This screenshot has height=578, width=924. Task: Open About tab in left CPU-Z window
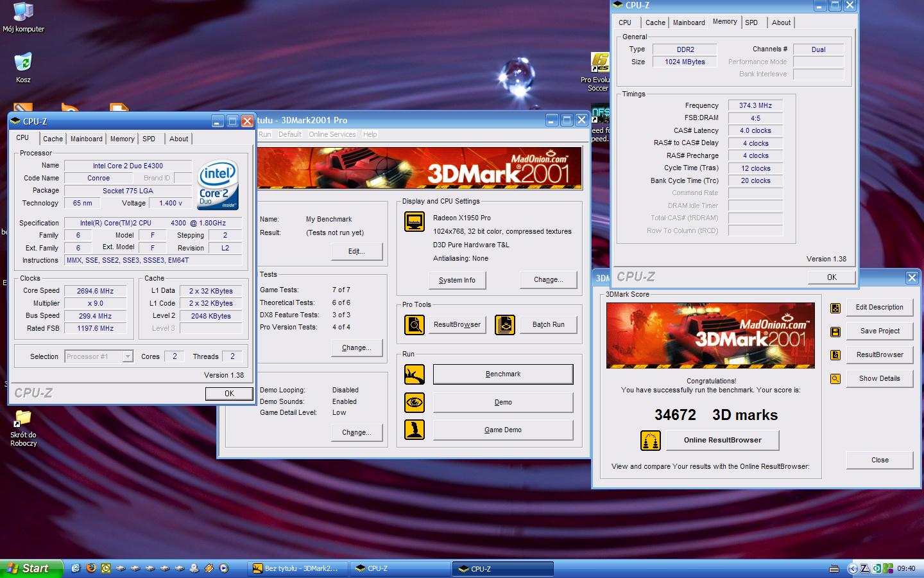pos(178,139)
